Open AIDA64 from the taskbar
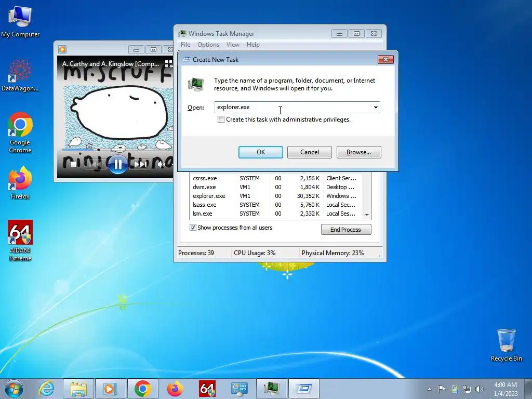This screenshot has height=399, width=532. click(207, 389)
